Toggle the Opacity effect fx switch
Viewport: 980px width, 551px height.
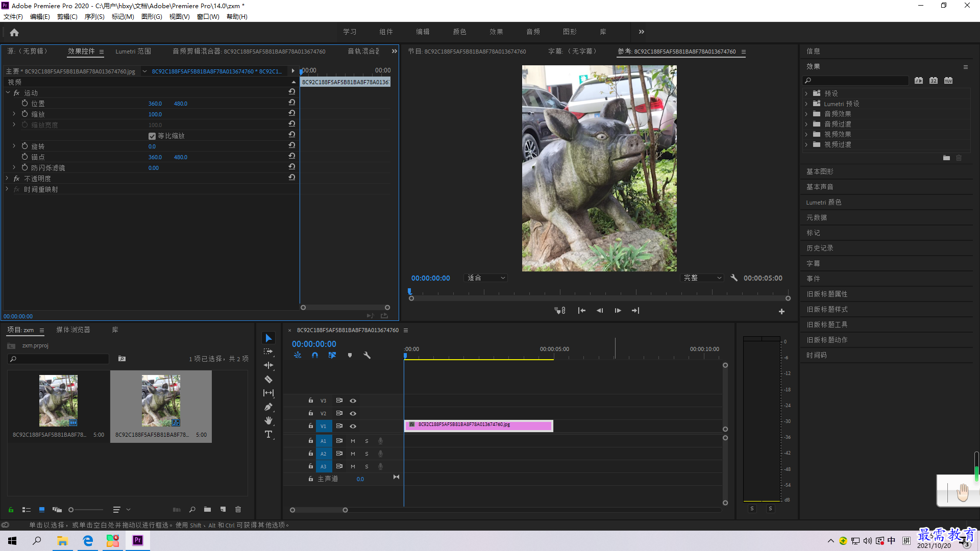[x=16, y=179]
